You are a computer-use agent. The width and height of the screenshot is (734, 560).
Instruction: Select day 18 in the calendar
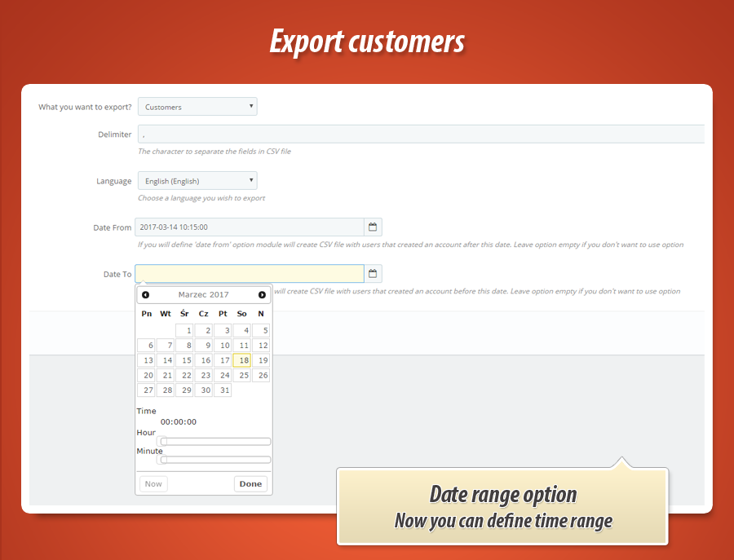click(242, 360)
